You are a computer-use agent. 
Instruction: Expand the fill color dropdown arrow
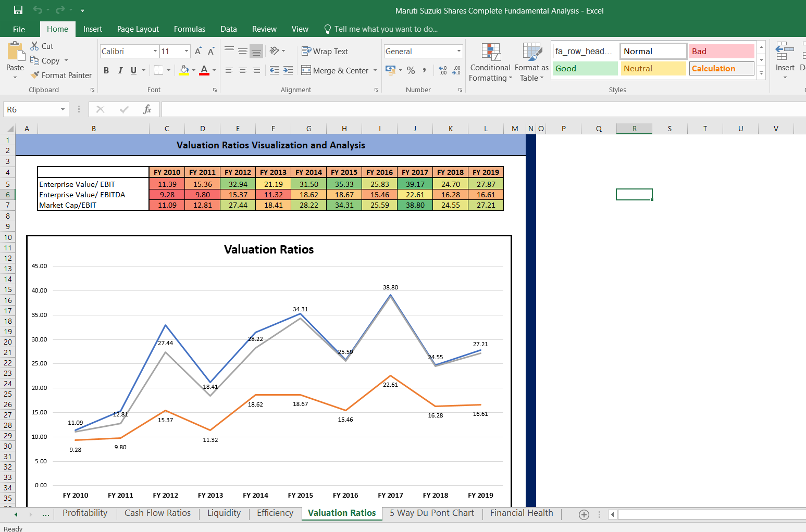click(x=194, y=70)
